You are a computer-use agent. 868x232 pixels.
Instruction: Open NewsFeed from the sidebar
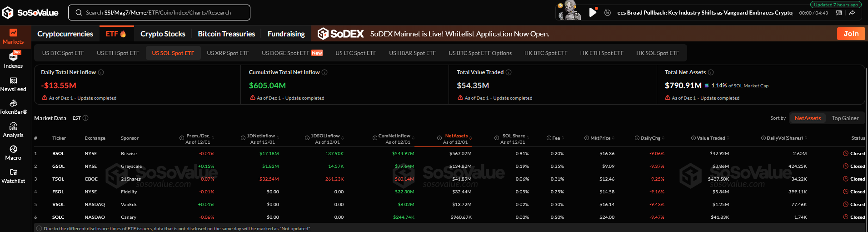[x=13, y=84]
